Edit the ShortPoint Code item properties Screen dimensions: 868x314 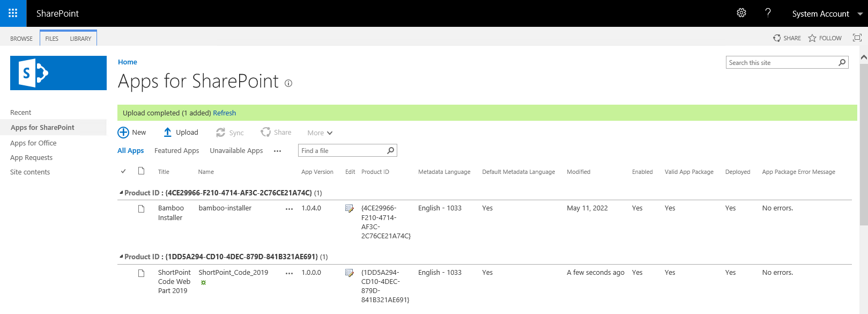(350, 273)
